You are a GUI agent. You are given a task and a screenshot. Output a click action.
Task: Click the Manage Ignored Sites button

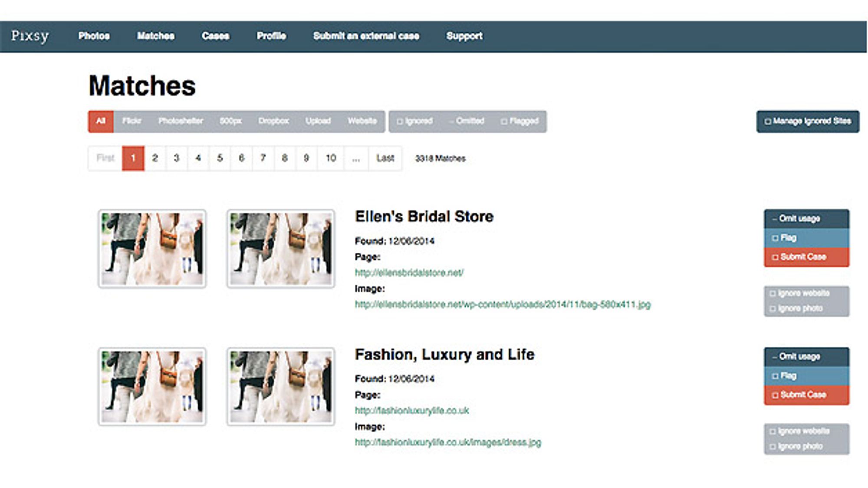click(x=808, y=121)
